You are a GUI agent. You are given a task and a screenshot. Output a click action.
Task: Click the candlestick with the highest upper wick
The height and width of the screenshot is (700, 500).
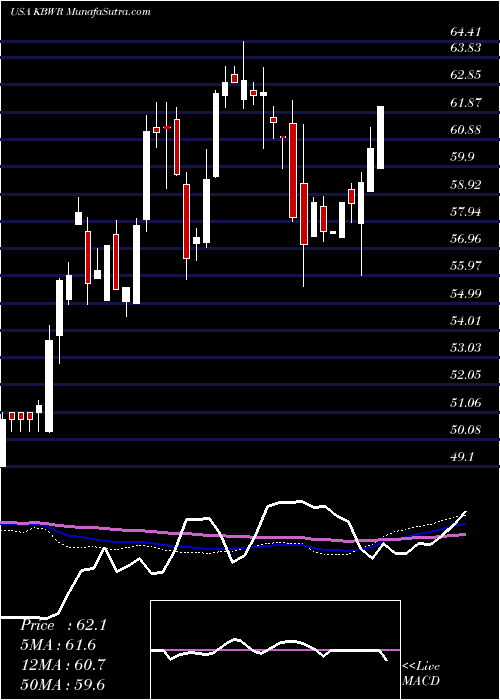[244, 75]
